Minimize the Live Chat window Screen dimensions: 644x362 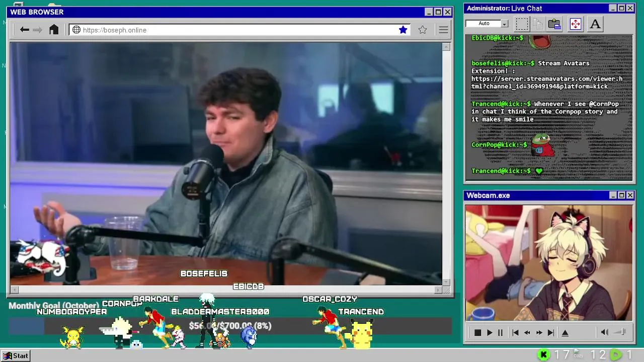(613, 8)
